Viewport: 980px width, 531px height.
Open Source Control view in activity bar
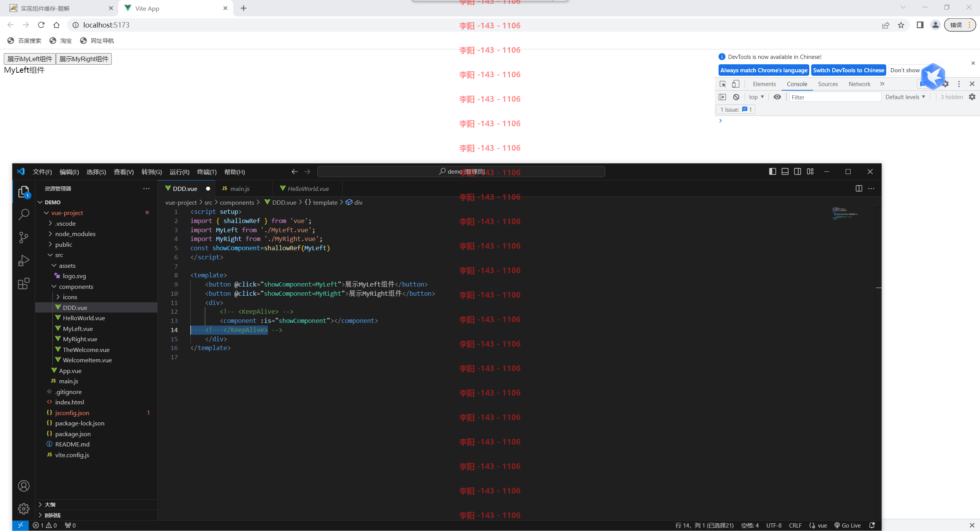pyautogui.click(x=24, y=238)
